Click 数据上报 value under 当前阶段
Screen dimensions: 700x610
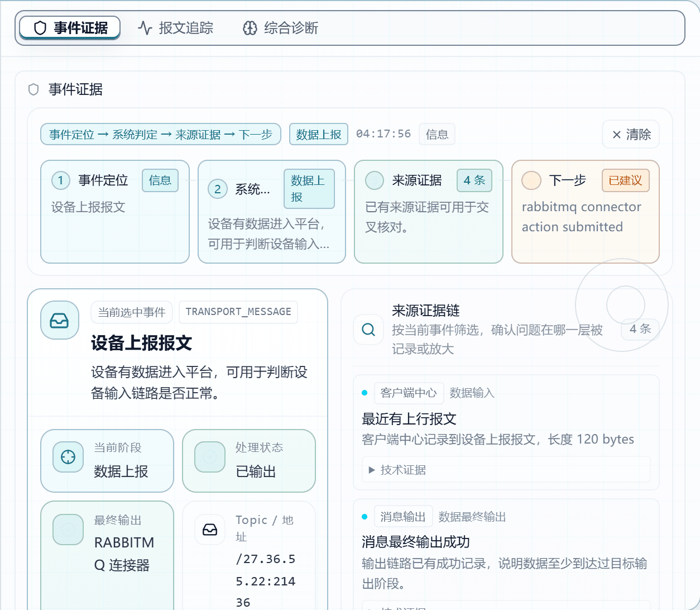(121, 471)
